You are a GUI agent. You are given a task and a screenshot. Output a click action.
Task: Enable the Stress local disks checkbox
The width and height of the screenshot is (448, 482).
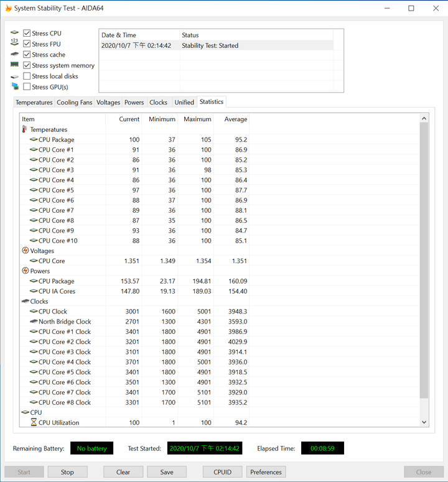coord(27,76)
